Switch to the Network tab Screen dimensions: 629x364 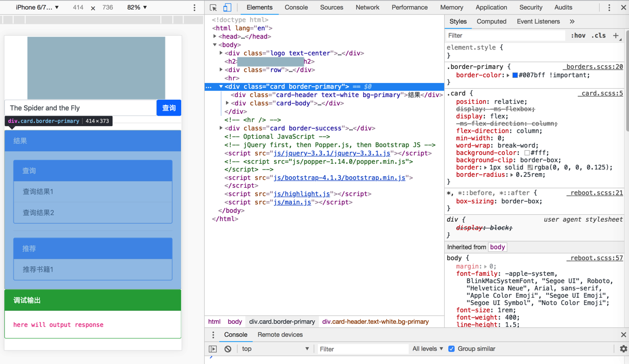point(367,8)
